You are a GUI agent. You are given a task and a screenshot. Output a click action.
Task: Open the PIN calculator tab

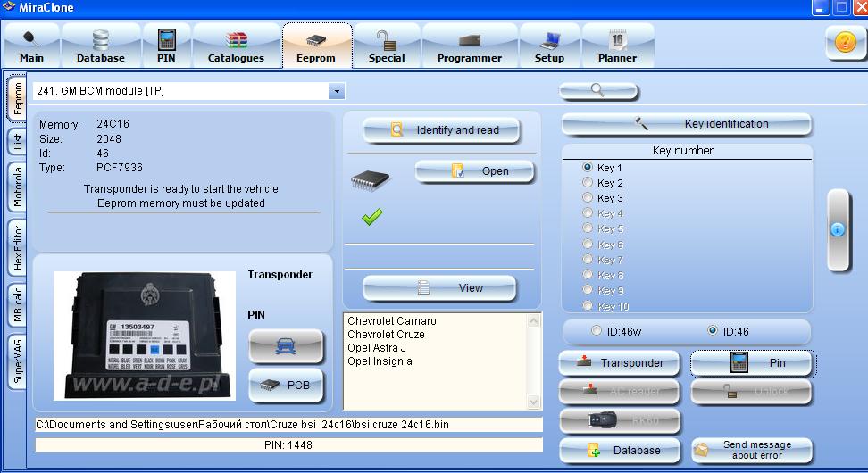click(x=166, y=46)
